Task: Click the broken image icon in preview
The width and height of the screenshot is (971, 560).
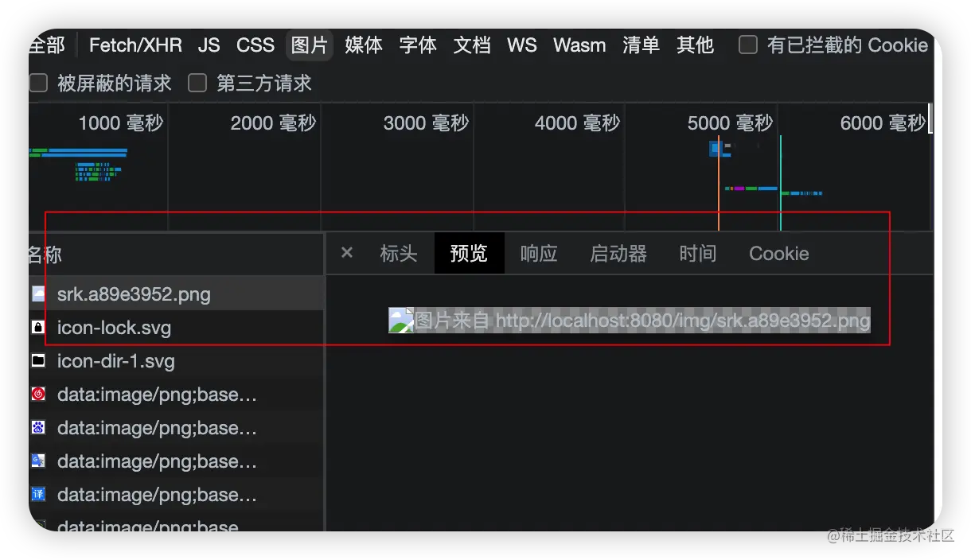Action: pos(400,320)
